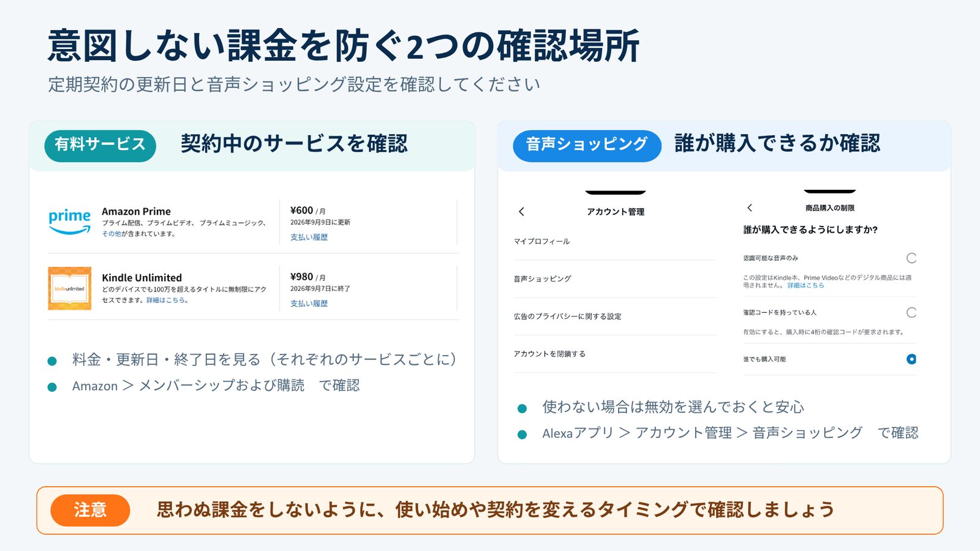
Task: Click the Kindle Unlimited orange thumbnail
Action: tap(70, 288)
